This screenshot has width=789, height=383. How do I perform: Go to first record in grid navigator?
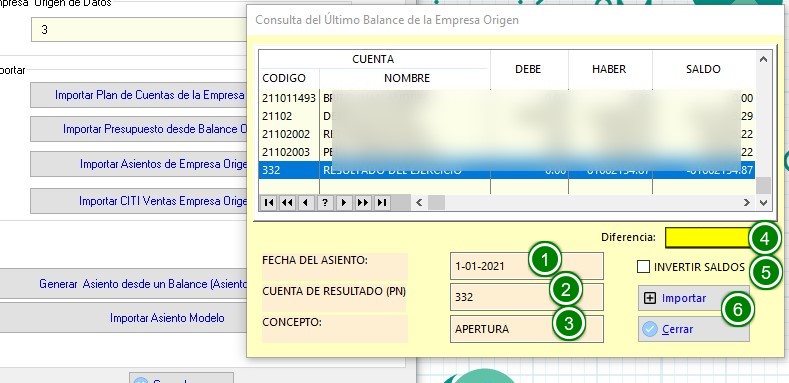269,202
